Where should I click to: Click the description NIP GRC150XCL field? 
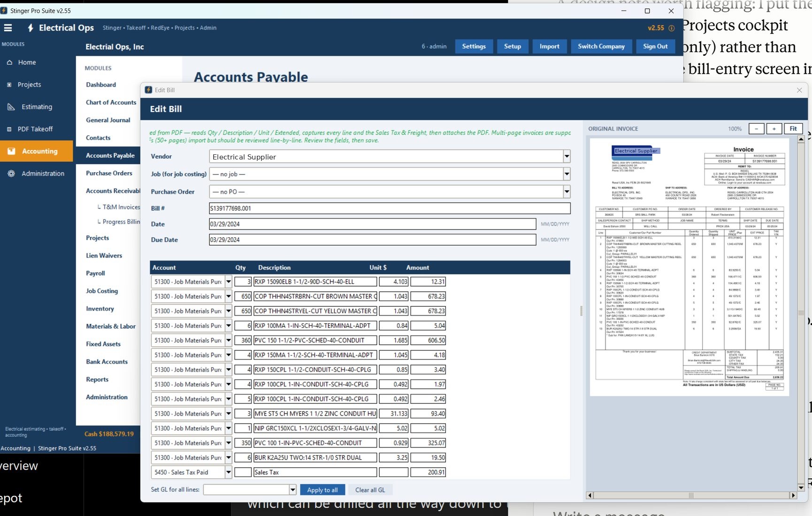[315, 428]
